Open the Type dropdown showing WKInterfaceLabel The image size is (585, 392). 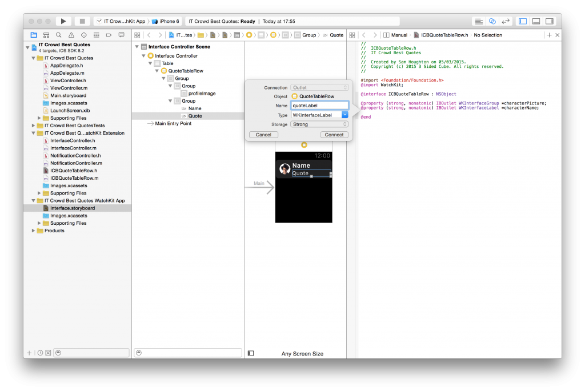[320, 115]
